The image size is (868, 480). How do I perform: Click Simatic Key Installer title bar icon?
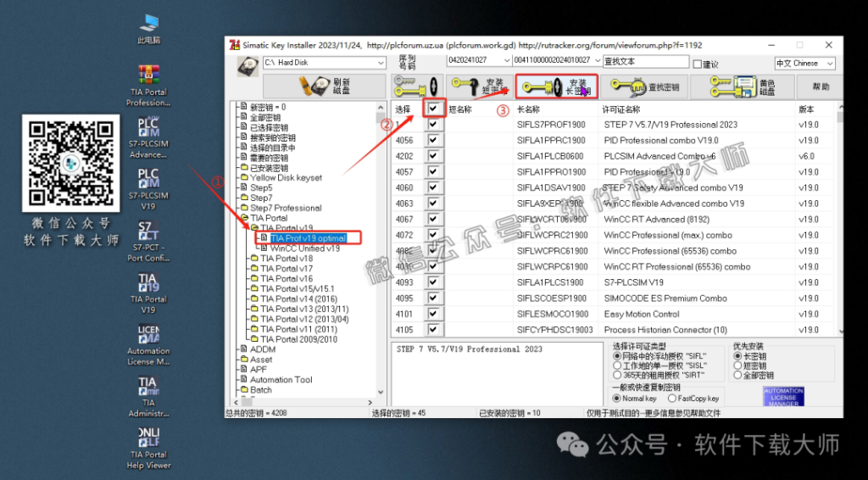pos(235,45)
